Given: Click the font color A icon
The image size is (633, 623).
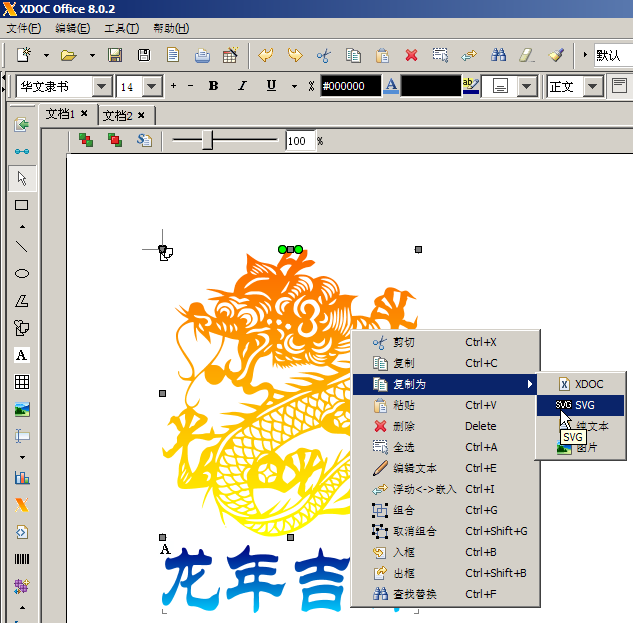Looking at the screenshot, I should coord(391,86).
